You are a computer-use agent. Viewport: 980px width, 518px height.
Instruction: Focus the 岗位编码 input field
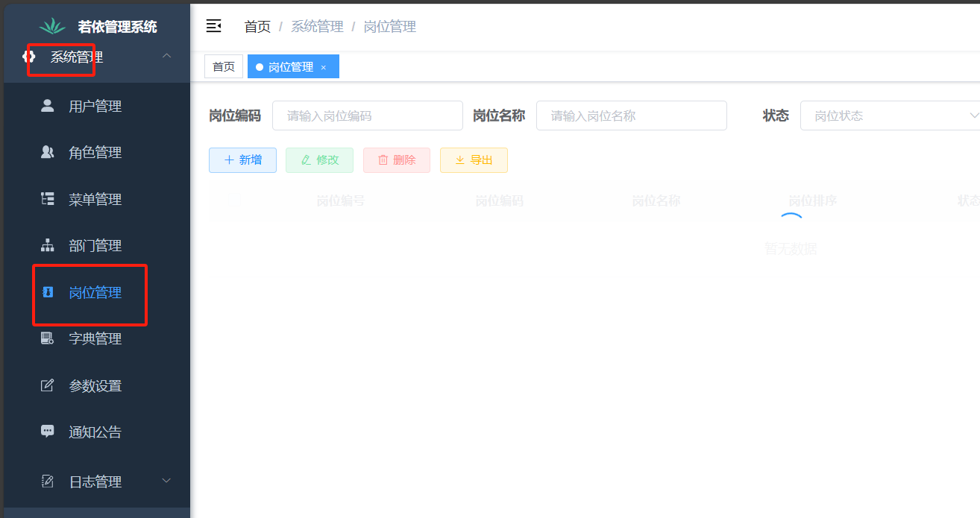tap(368, 116)
